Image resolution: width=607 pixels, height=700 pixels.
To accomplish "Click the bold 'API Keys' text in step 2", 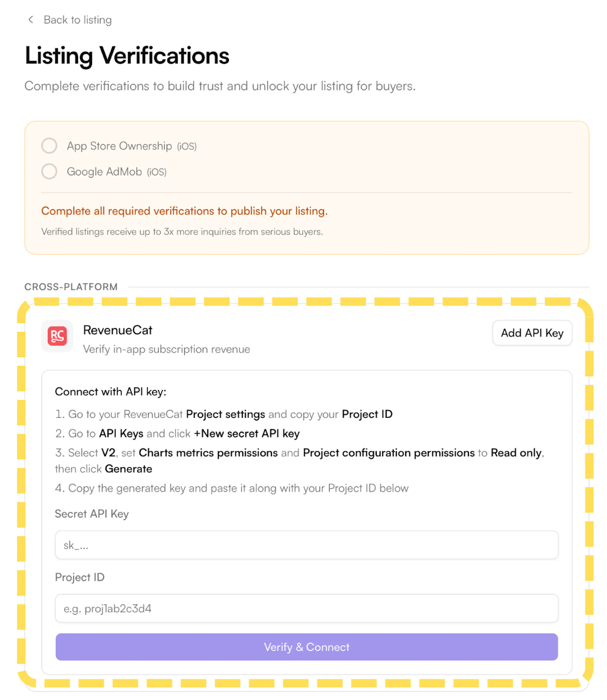I will click(121, 434).
